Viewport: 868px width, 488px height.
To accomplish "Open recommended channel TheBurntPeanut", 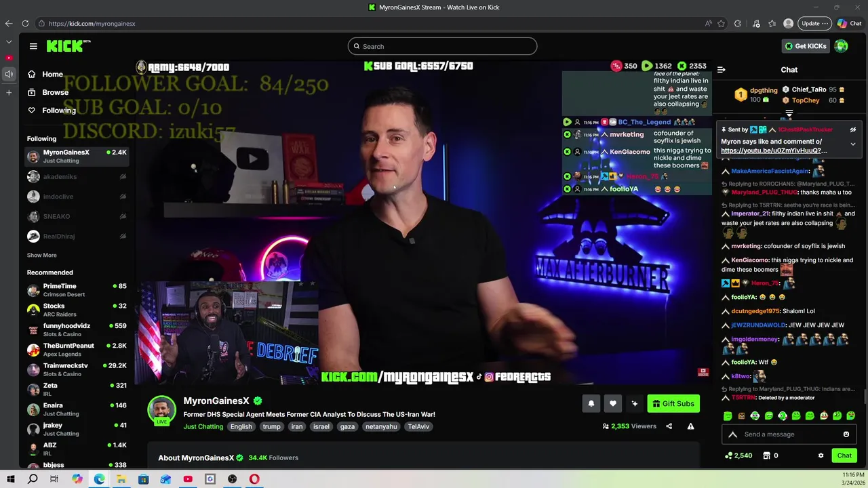I will 76,350.
